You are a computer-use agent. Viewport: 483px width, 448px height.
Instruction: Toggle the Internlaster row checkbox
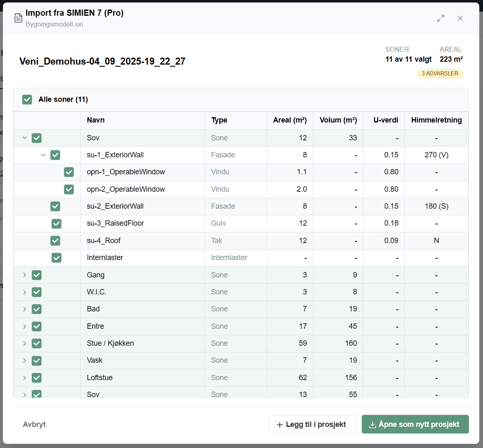point(56,258)
